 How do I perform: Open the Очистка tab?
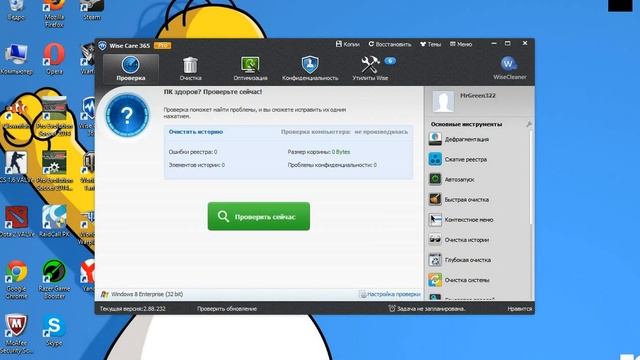tap(190, 69)
